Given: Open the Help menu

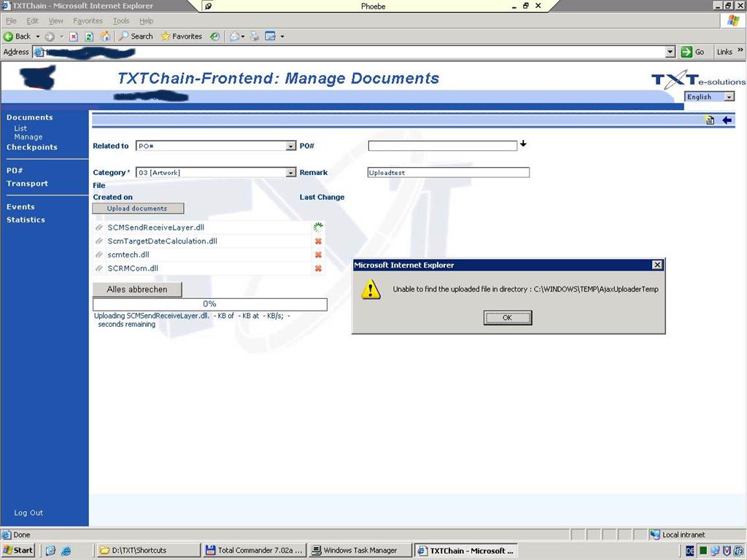Looking at the screenshot, I should [146, 21].
